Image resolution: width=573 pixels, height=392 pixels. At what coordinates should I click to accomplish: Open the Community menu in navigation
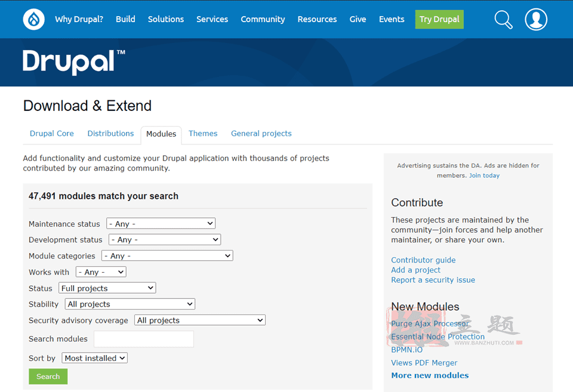pyautogui.click(x=263, y=19)
